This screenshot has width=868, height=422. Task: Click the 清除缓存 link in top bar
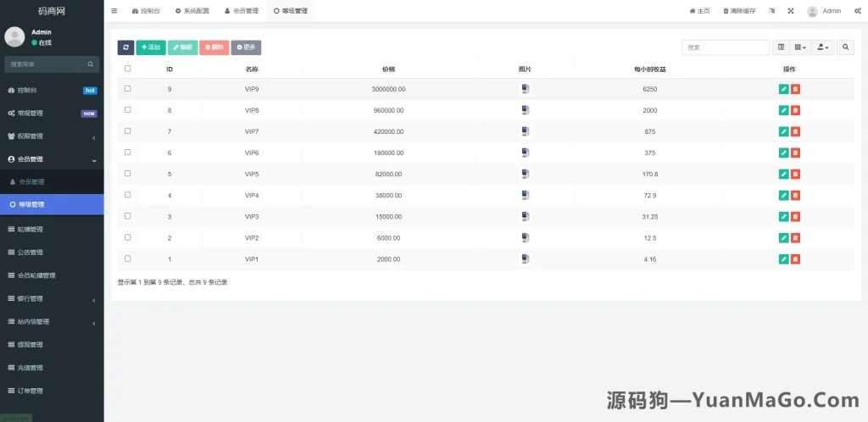coord(739,11)
